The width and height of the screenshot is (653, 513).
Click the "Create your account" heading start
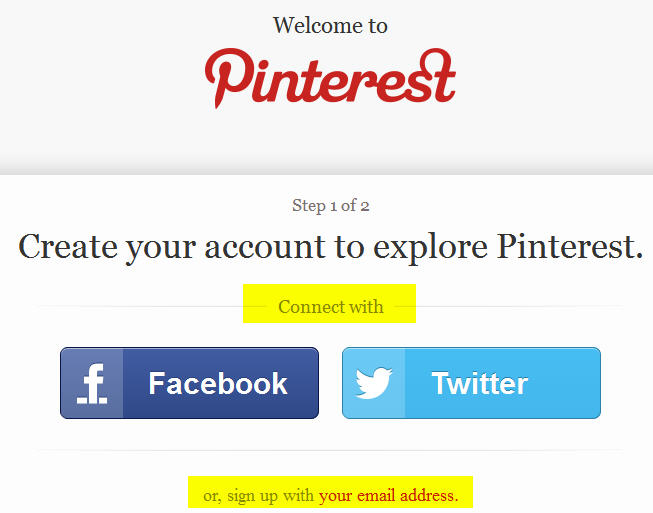(69, 246)
